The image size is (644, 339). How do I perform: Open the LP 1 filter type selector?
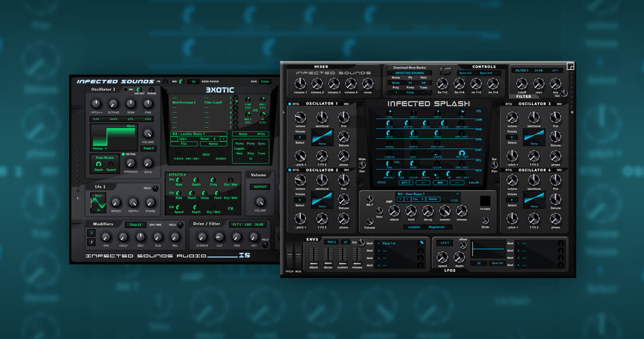(x=555, y=71)
